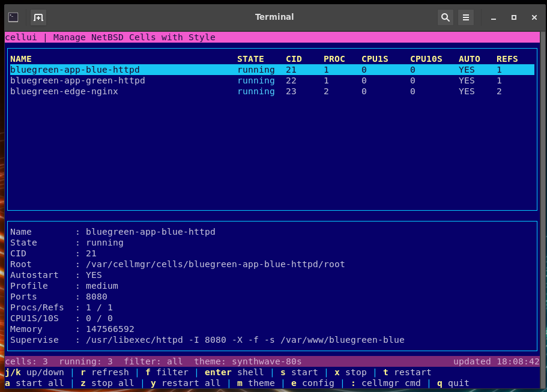Minimize the Terminal window
Screen dimensions: 547x392
(494, 17)
